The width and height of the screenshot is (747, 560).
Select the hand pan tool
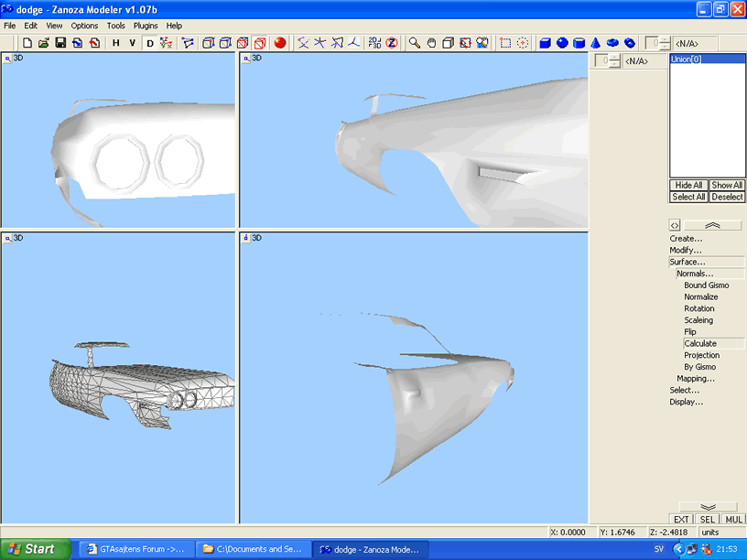coord(431,43)
